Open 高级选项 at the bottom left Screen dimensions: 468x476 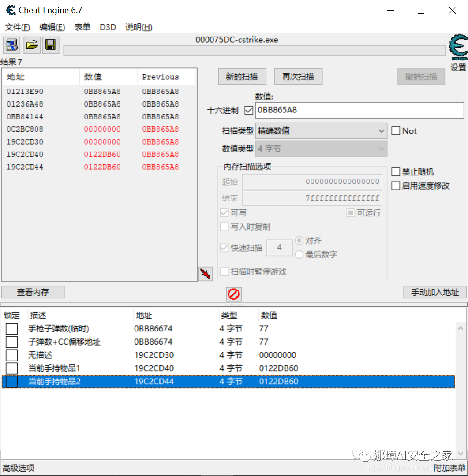tap(18, 468)
